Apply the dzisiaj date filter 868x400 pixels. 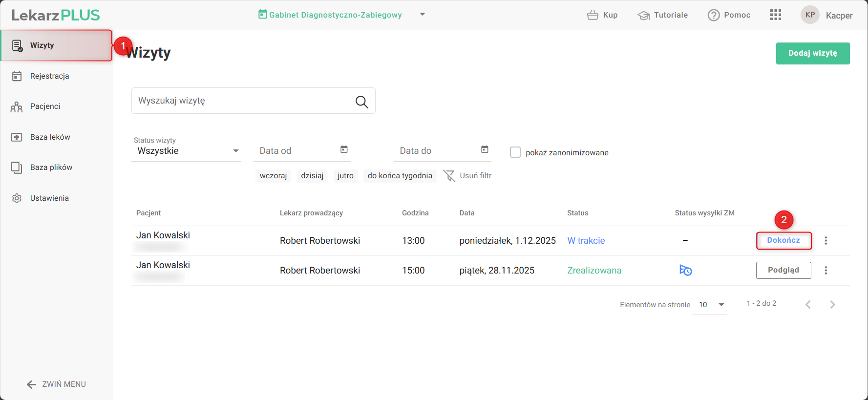[312, 176]
